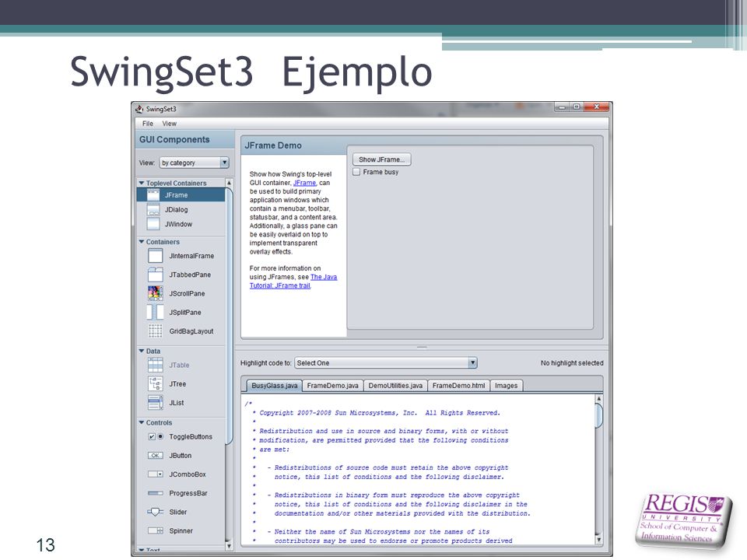
Task: Open the Highlight code Select One dropdown
Action: 386,363
